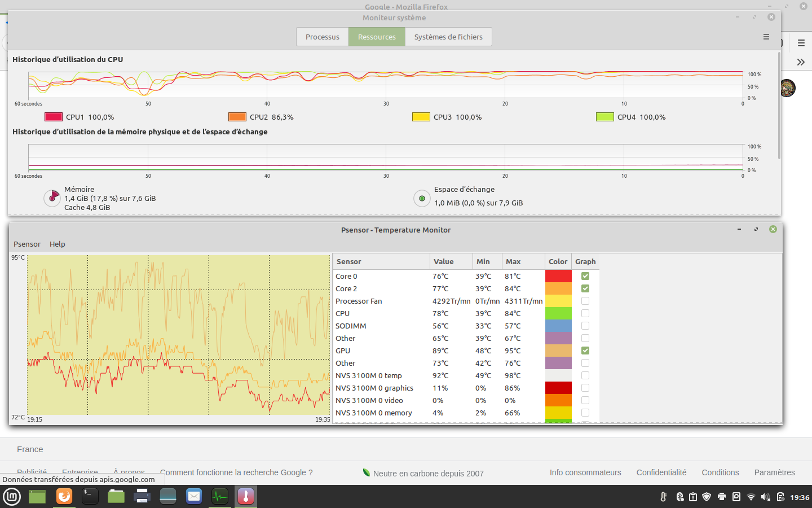
Task: Open the Linux Mint start menu
Action: [12, 497]
